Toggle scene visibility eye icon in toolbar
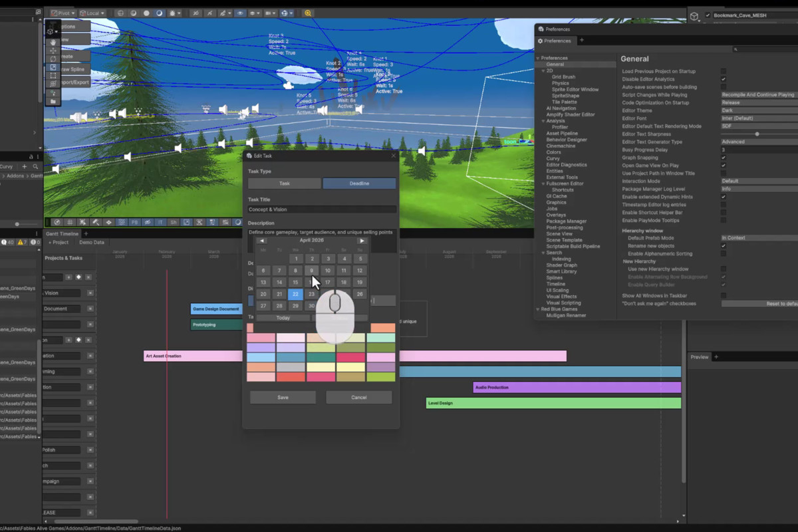This screenshot has height=532, width=798. click(240, 13)
